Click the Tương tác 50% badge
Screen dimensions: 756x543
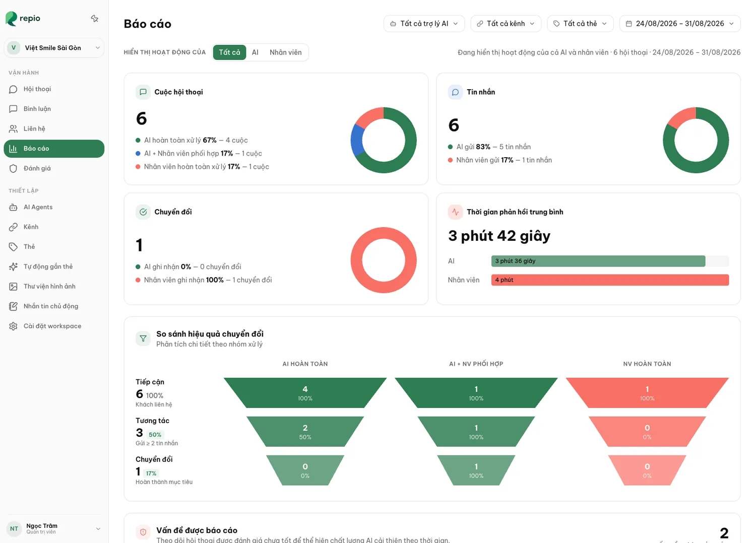click(x=155, y=435)
